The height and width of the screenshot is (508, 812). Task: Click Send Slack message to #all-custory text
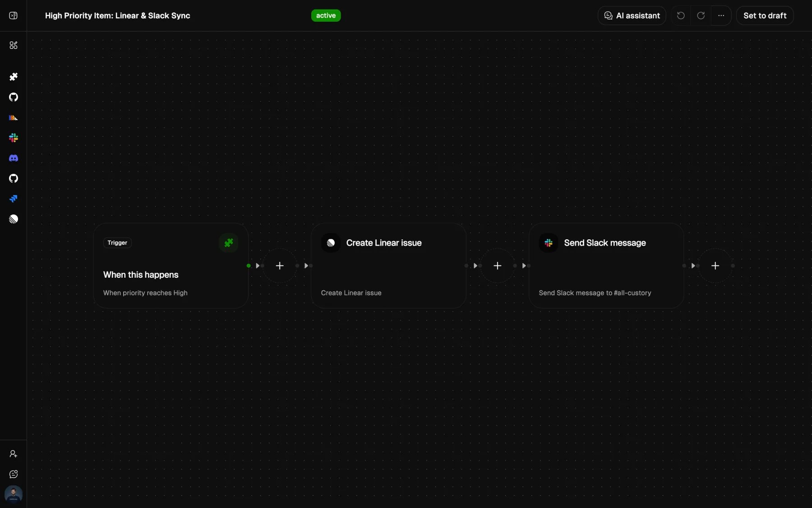pyautogui.click(x=595, y=293)
